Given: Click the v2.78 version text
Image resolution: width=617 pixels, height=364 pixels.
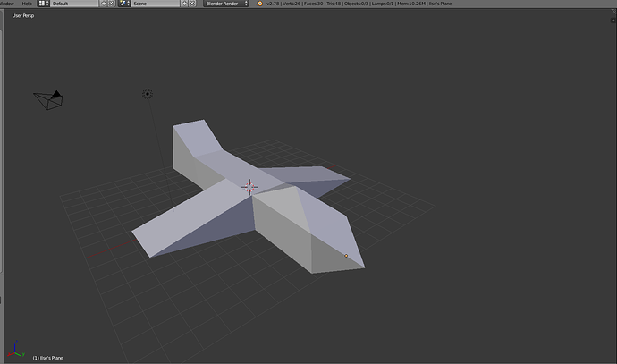Looking at the screenshot, I should (273, 4).
